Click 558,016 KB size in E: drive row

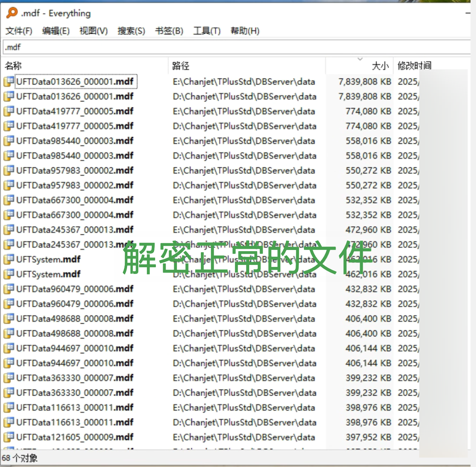[x=368, y=141]
